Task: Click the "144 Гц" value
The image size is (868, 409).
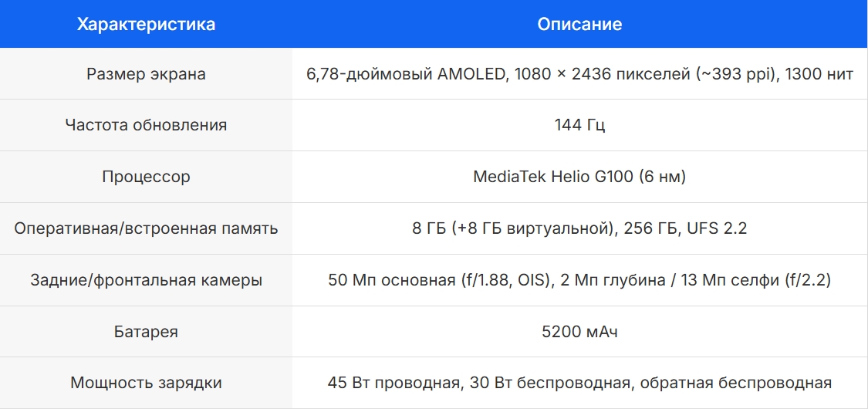Action: click(x=579, y=125)
